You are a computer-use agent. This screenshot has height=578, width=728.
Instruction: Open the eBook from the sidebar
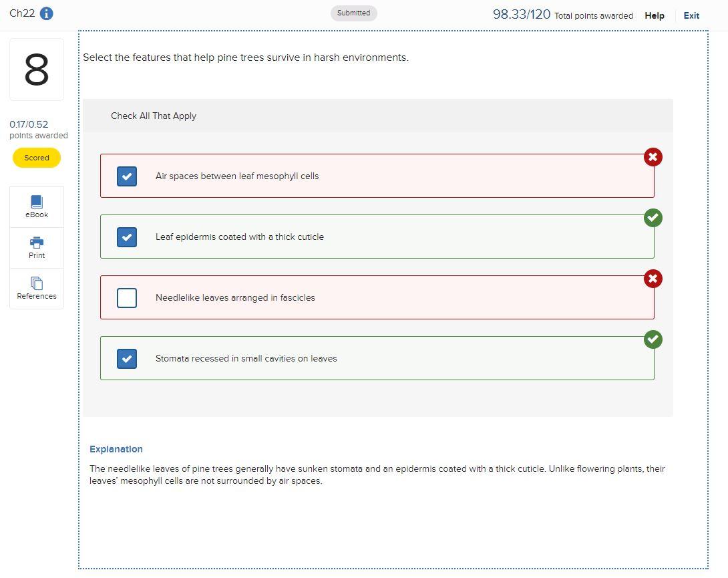click(x=36, y=206)
